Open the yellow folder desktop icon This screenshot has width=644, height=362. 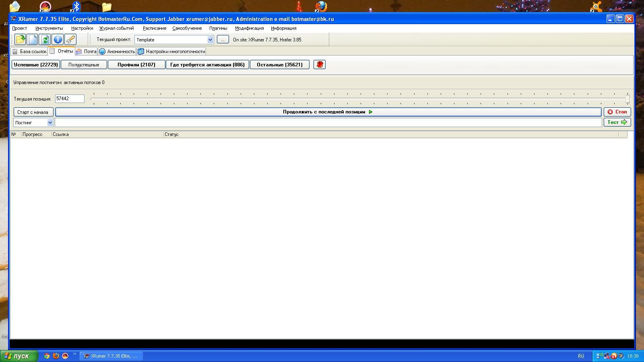click(x=107, y=6)
